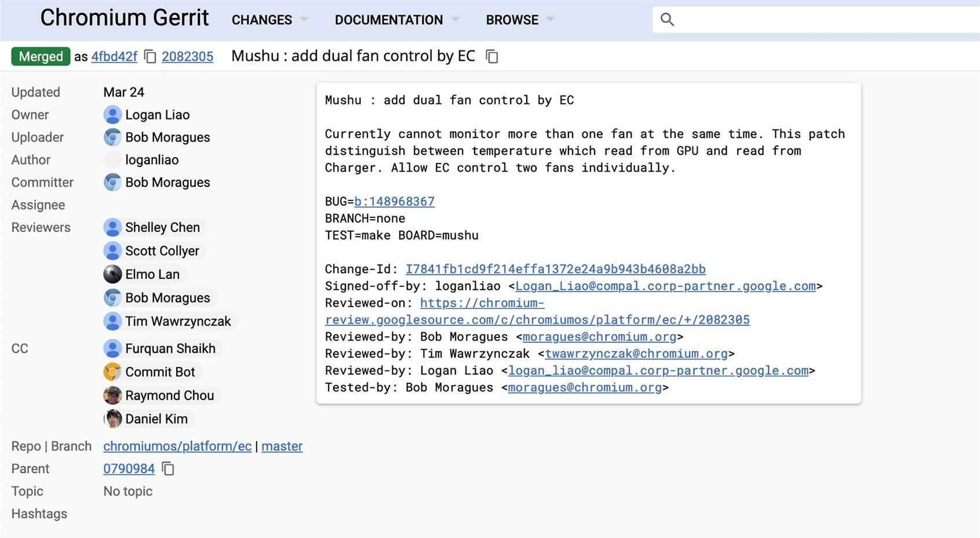Click Commit Bot avatar icon
This screenshot has height=538, width=980.
coord(112,372)
